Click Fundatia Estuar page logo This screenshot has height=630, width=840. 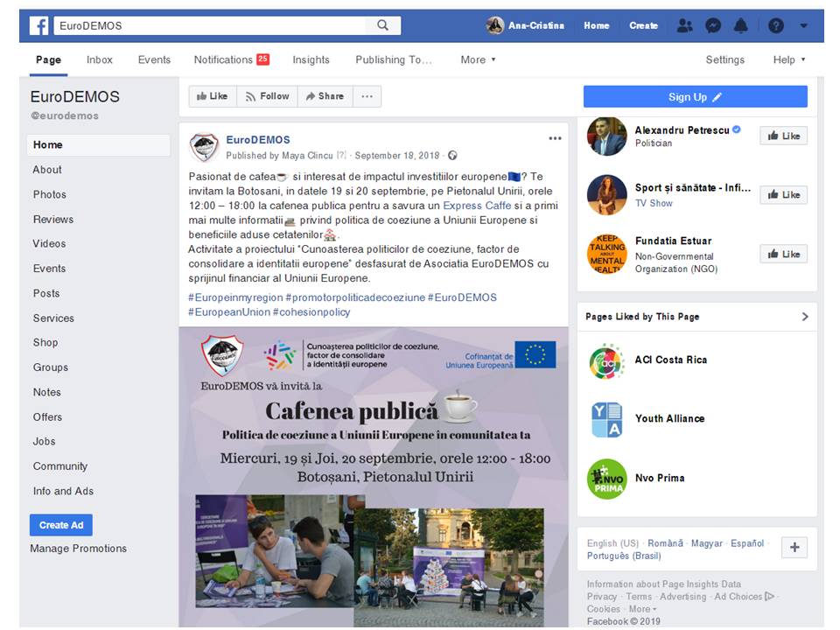tap(607, 254)
